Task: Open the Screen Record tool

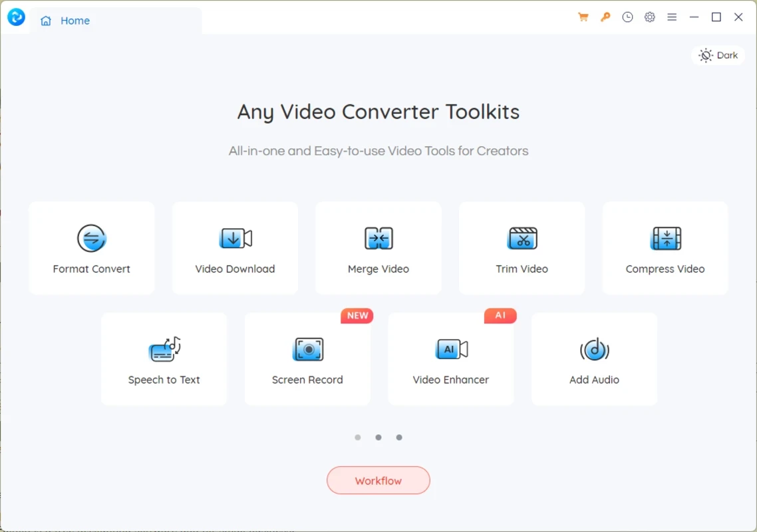Action: tap(307, 359)
